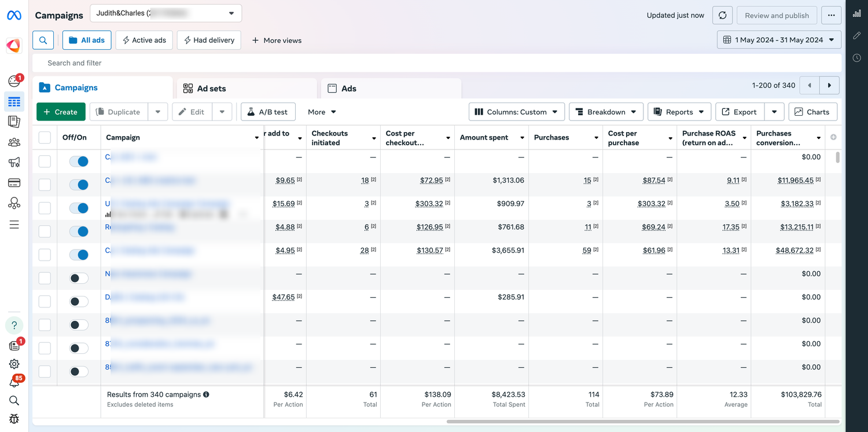Open Account overview gauge icon in sidebar
868x432 pixels.
coord(14,82)
